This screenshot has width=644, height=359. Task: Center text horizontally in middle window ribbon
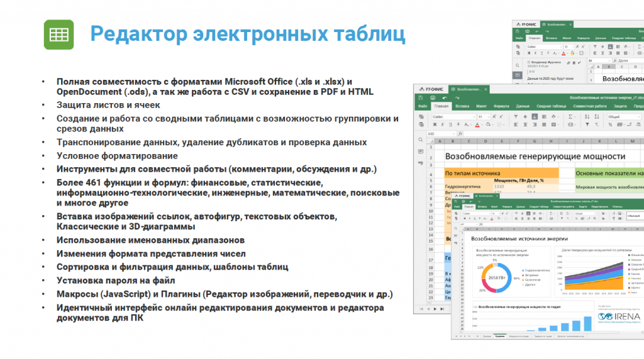(525, 124)
